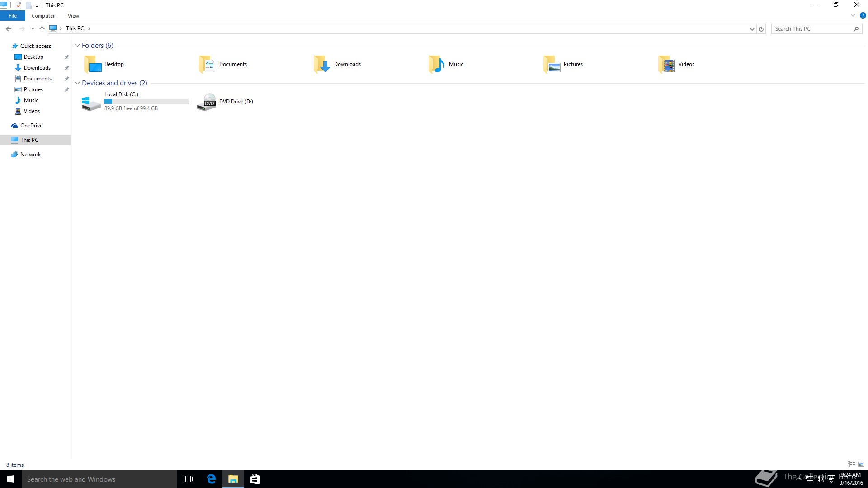Open the Desktop folder in Folders section
This screenshot has width=868, height=488.
point(104,64)
